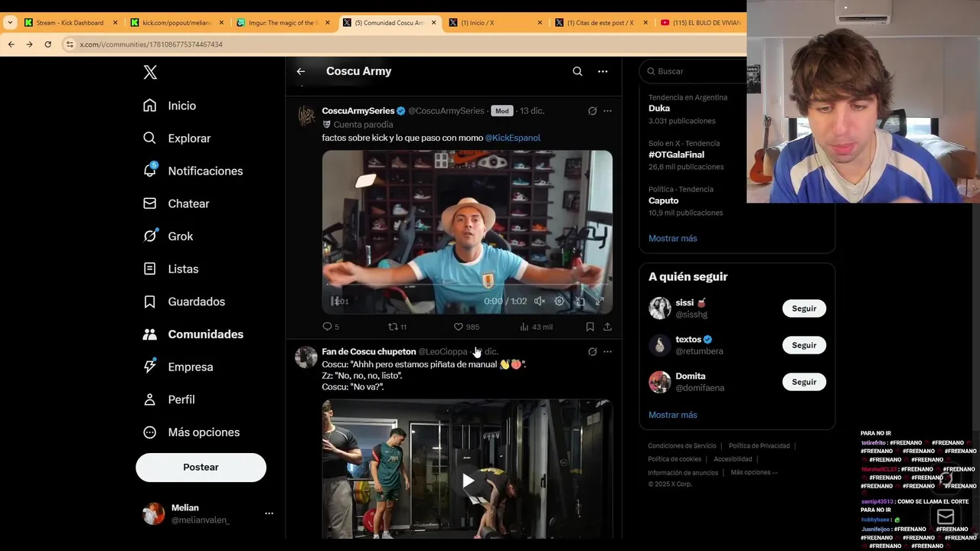This screenshot has width=980, height=551.
Task: Click the video progress bar
Action: (x=467, y=285)
